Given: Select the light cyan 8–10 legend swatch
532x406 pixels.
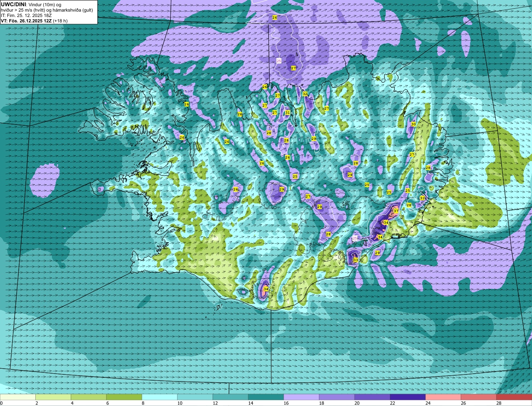Looking at the screenshot, I should coord(160,397).
